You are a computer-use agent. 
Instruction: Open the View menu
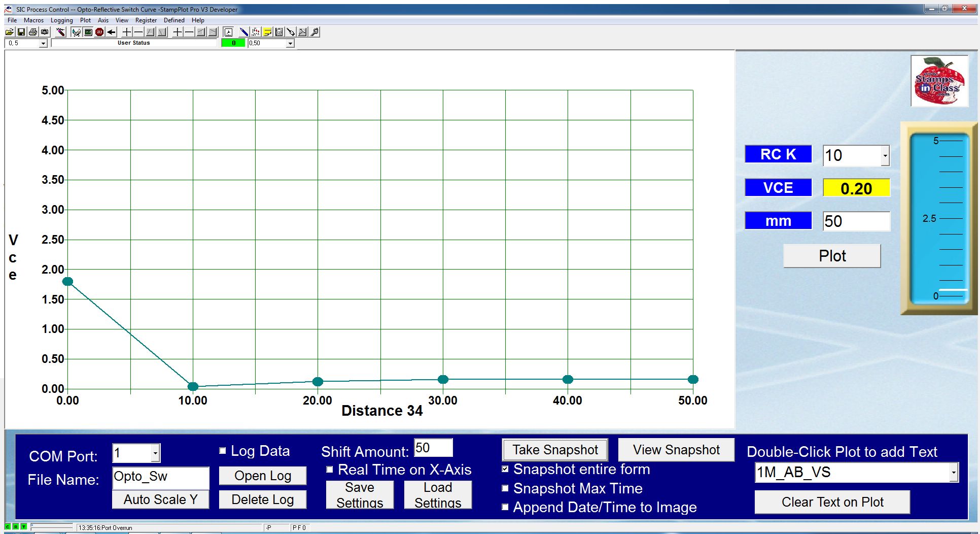point(122,20)
